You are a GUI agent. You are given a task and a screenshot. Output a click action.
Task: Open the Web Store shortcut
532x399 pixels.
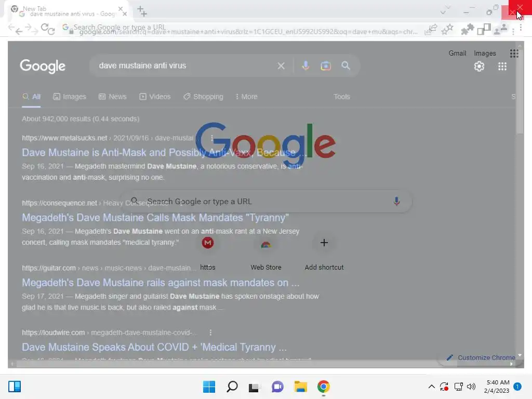click(266, 252)
